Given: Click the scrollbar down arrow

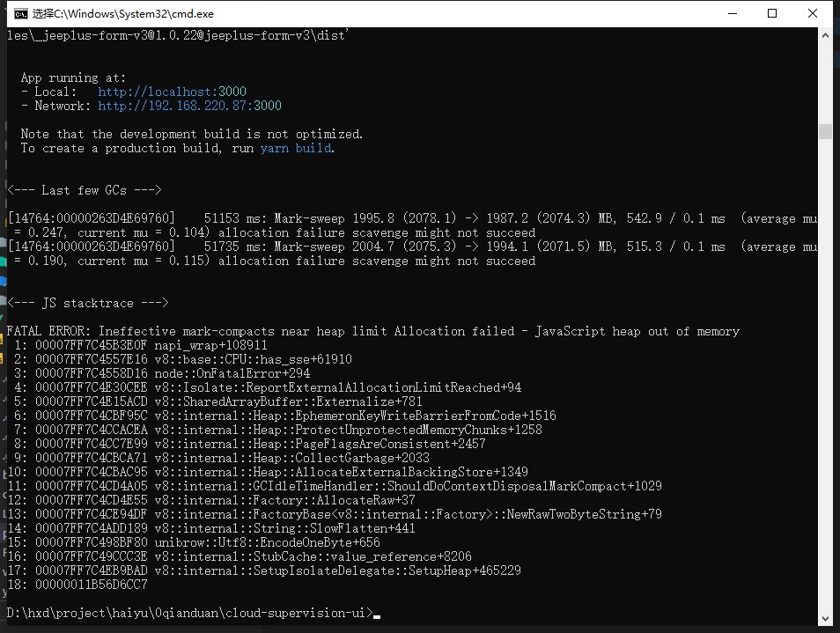Looking at the screenshot, I should point(826,618).
